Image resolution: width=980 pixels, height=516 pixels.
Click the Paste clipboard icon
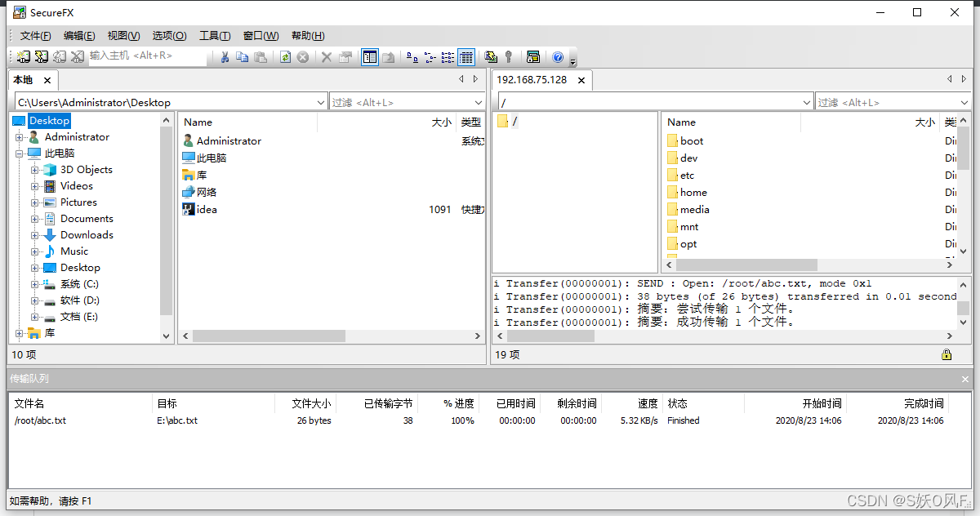[x=261, y=57]
